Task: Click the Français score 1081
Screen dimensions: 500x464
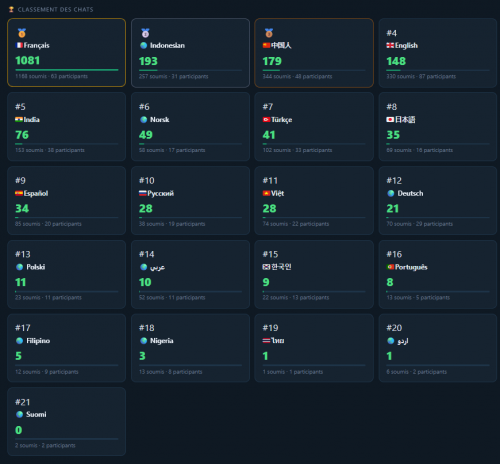Action: coord(28,60)
